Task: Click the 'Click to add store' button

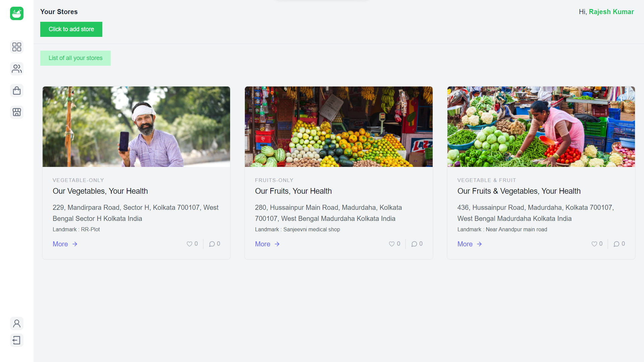Action: pyautogui.click(x=71, y=29)
